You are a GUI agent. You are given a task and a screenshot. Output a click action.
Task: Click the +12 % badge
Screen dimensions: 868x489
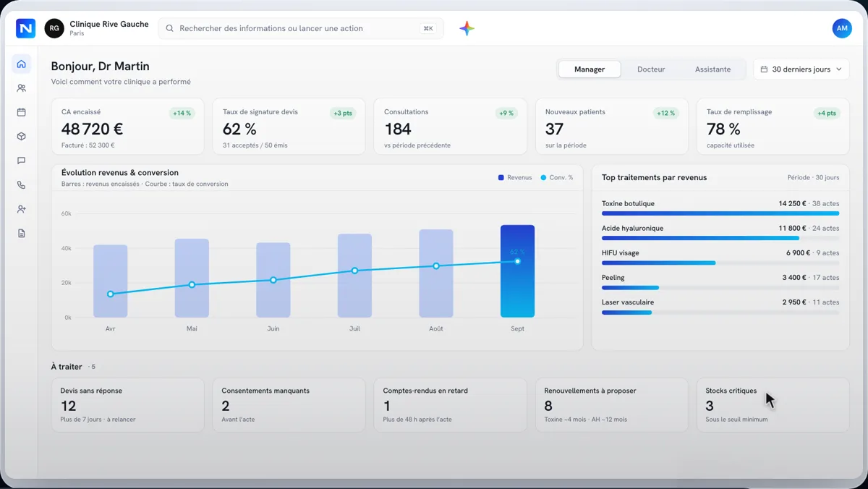[x=665, y=113]
